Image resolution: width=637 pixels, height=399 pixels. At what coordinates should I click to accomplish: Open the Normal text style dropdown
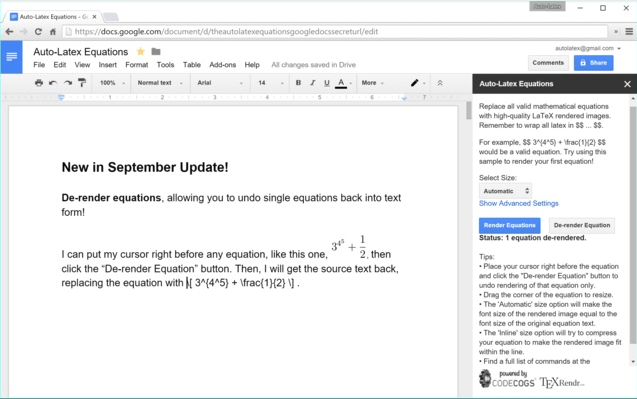160,83
